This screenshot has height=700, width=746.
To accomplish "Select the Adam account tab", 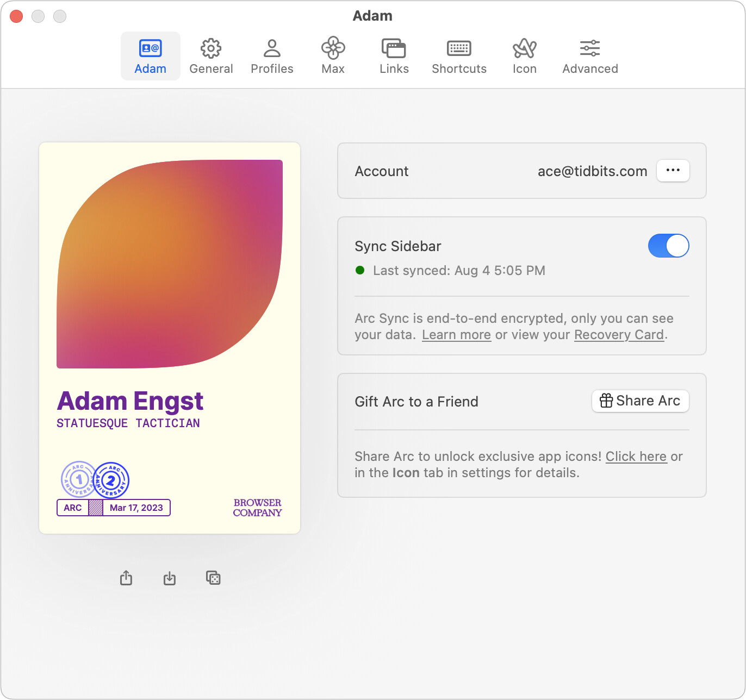I will click(x=151, y=56).
